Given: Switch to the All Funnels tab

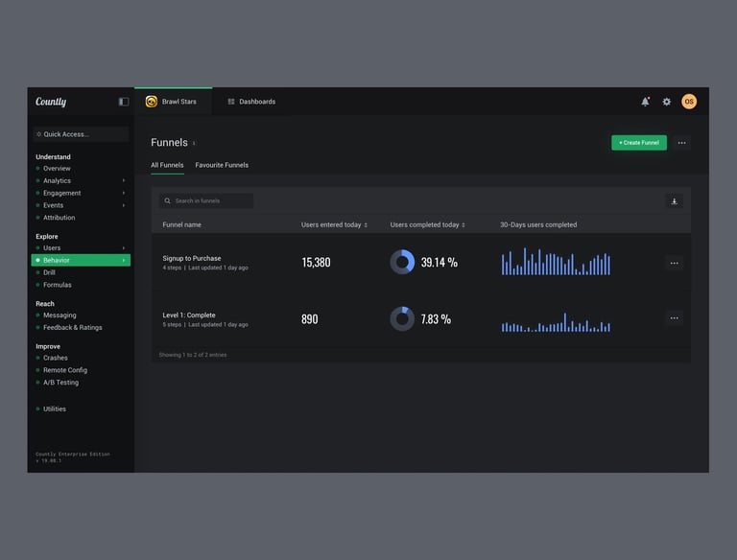Looking at the screenshot, I should pyautogui.click(x=167, y=165).
